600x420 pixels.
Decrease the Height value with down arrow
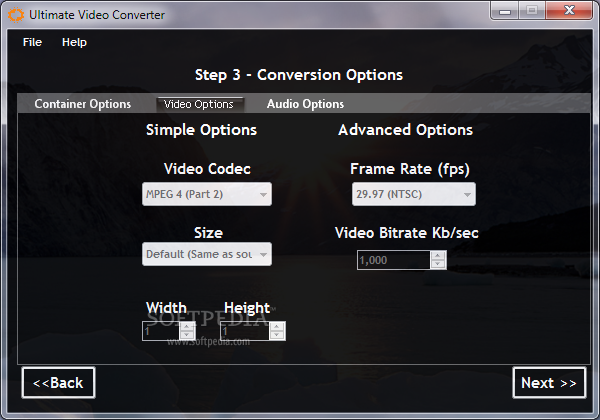pos(277,335)
